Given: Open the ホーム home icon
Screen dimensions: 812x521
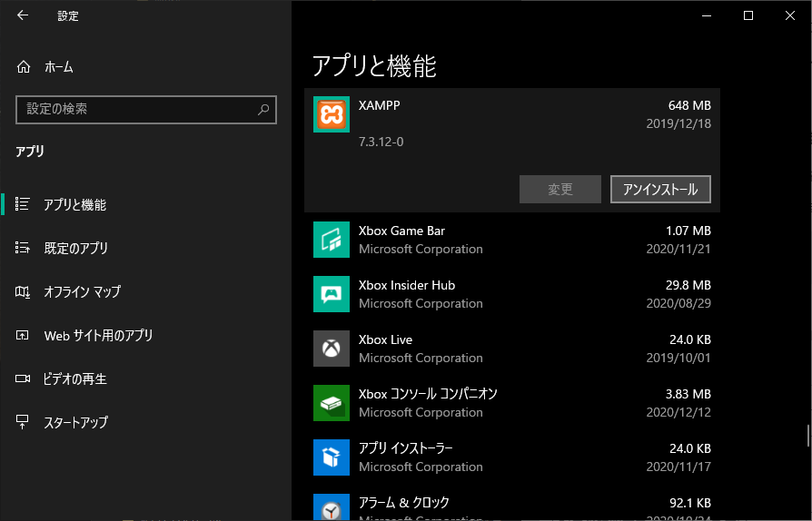Looking at the screenshot, I should tap(24, 67).
